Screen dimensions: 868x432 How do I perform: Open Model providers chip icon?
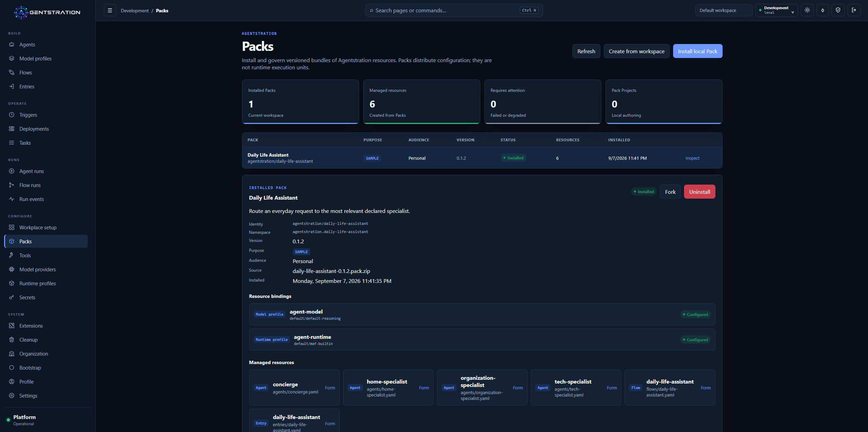pos(12,269)
